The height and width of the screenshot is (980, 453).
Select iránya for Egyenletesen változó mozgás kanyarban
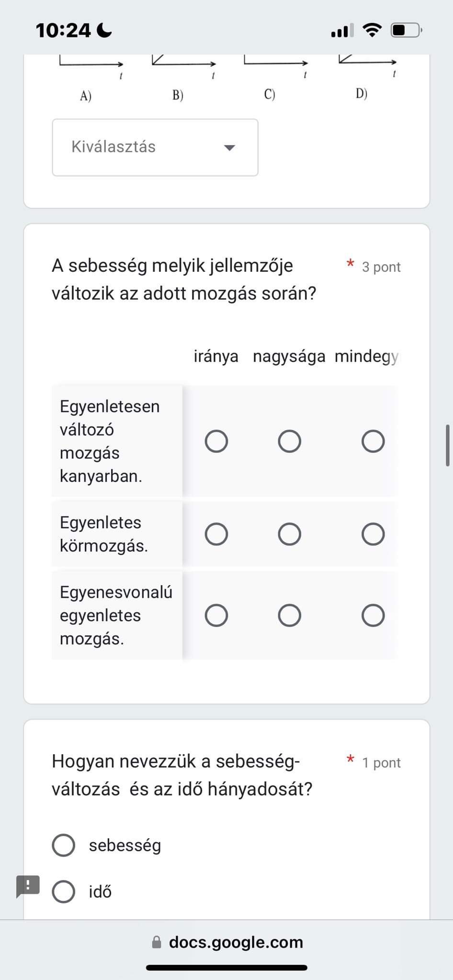tap(216, 441)
